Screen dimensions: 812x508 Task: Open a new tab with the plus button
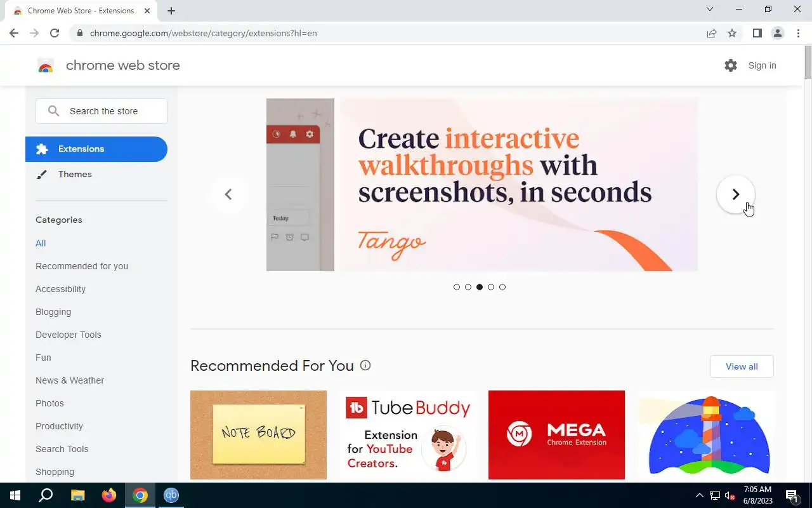(x=171, y=11)
